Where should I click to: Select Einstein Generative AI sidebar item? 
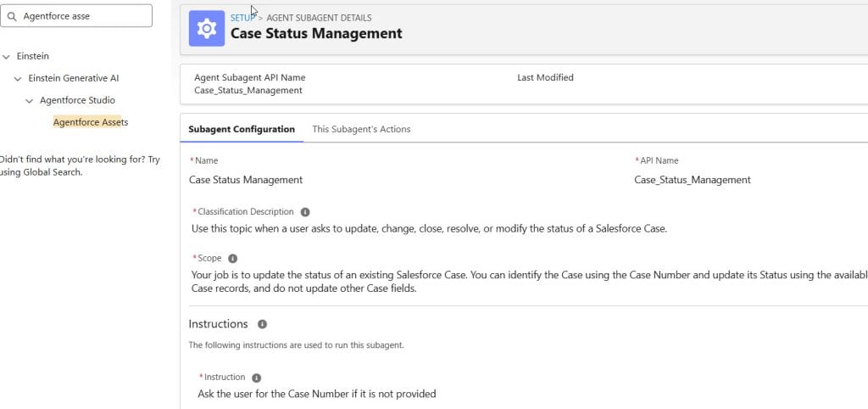74,78
